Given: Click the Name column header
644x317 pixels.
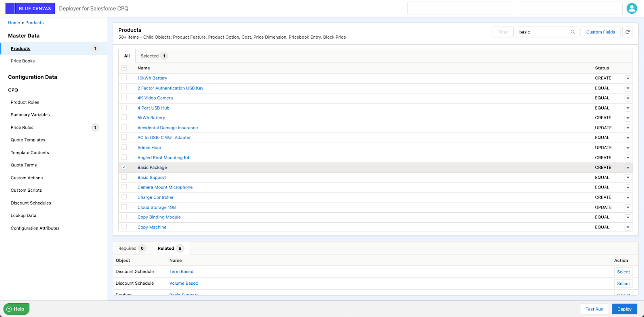Looking at the screenshot, I should tap(144, 68).
